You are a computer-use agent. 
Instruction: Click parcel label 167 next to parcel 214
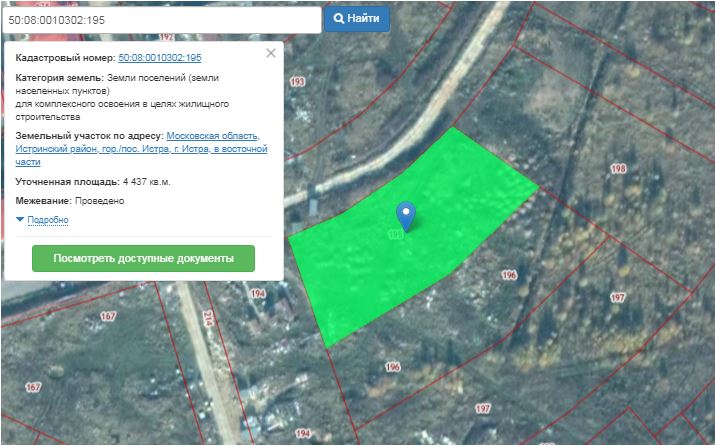(108, 316)
